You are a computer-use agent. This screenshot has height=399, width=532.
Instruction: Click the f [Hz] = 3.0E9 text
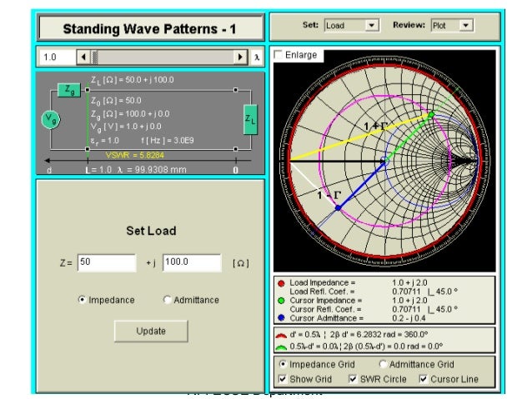(x=168, y=140)
